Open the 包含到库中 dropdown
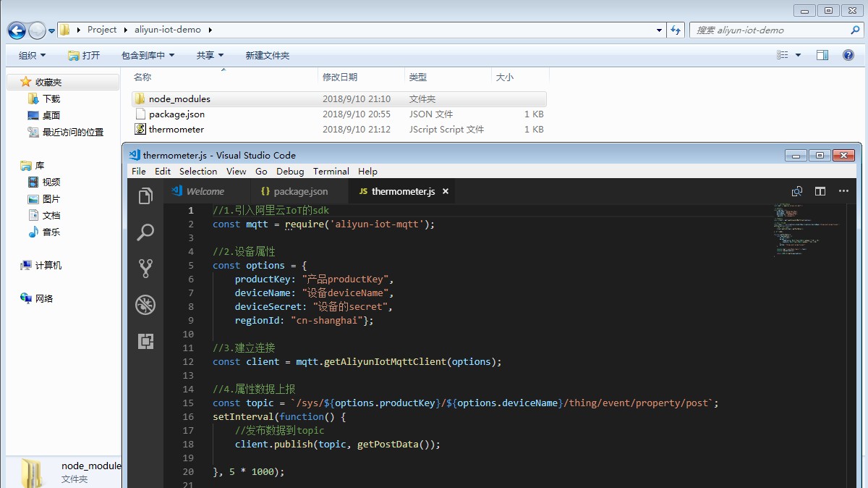Viewport: 868px width, 488px height. tap(148, 56)
